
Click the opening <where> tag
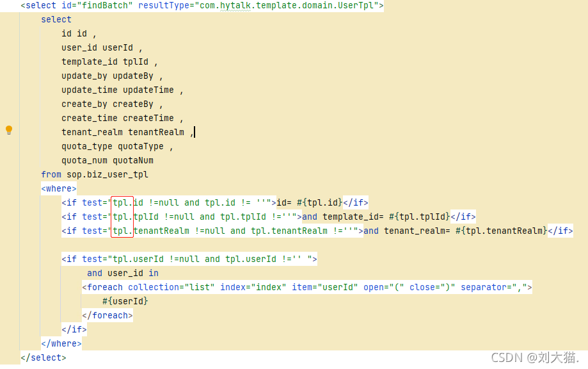(x=59, y=188)
